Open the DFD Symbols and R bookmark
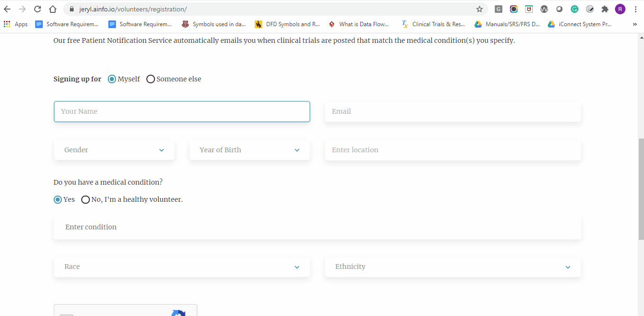644x316 pixels. (287, 24)
